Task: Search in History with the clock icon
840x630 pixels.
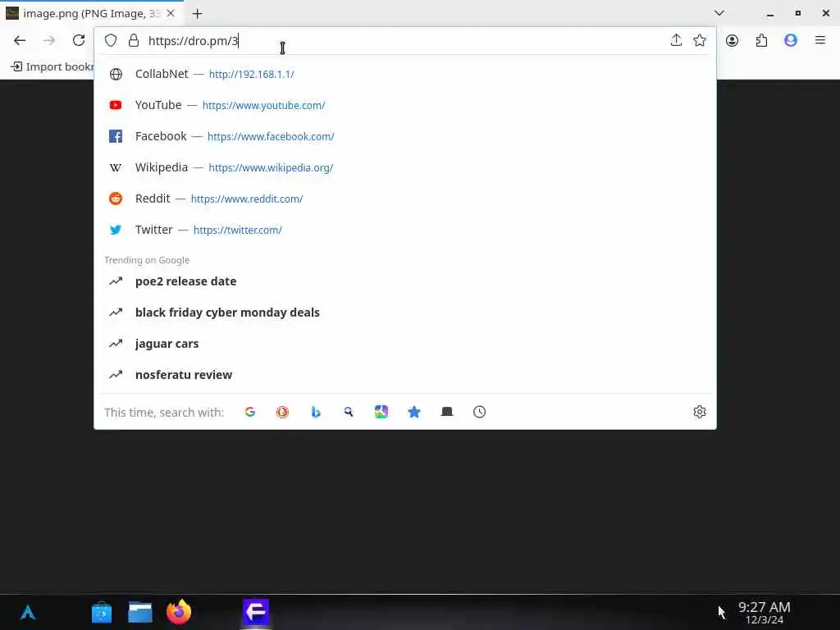Action: 479,412
